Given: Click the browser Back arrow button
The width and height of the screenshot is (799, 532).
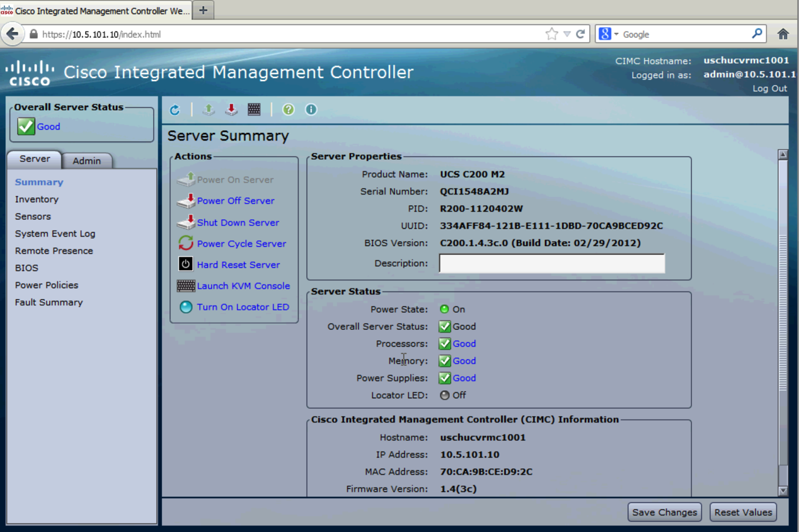Looking at the screenshot, I should coord(13,34).
